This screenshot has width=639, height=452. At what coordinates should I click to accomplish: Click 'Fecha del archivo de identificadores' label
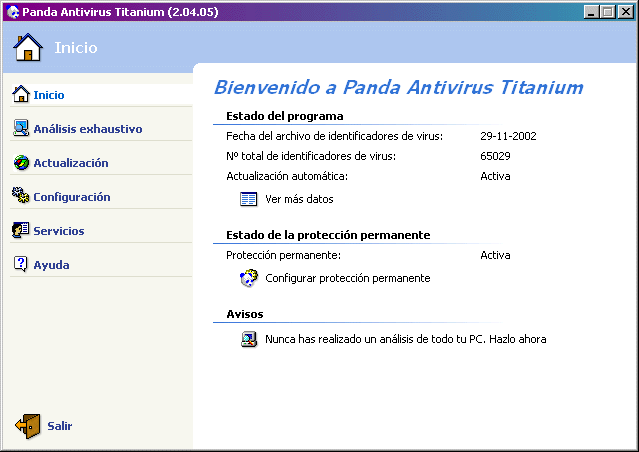click(334, 136)
